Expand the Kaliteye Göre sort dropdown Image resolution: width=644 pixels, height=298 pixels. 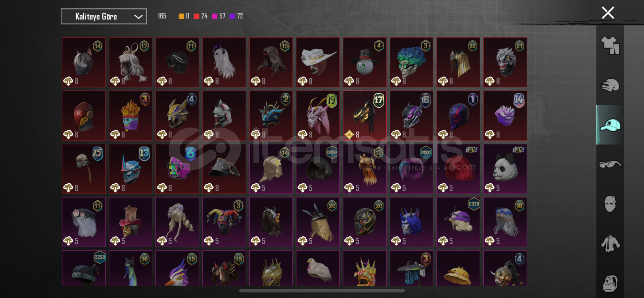pos(104,17)
